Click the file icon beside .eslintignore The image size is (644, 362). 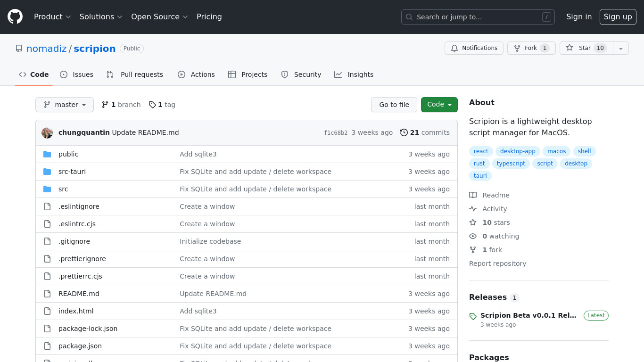tap(47, 206)
